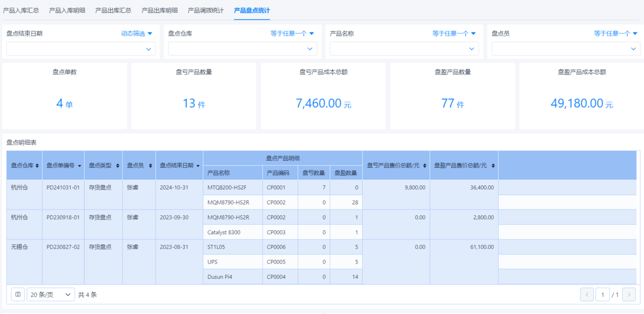
Task: Expand the 盘点员 value selector
Action: tap(566, 49)
